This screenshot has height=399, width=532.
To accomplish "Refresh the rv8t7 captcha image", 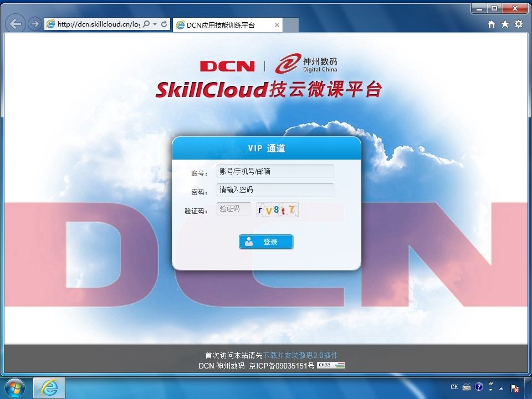I will click(278, 209).
